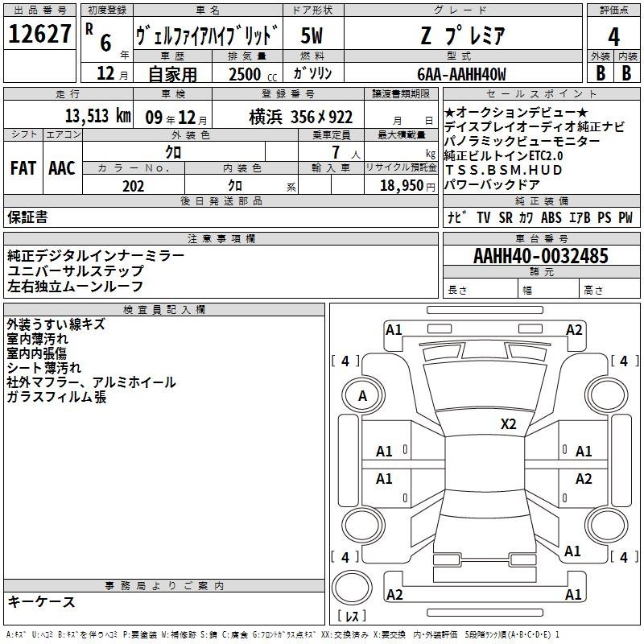644x644 pixels.
Task: Click the ABS equipment label
Action: 551,217
